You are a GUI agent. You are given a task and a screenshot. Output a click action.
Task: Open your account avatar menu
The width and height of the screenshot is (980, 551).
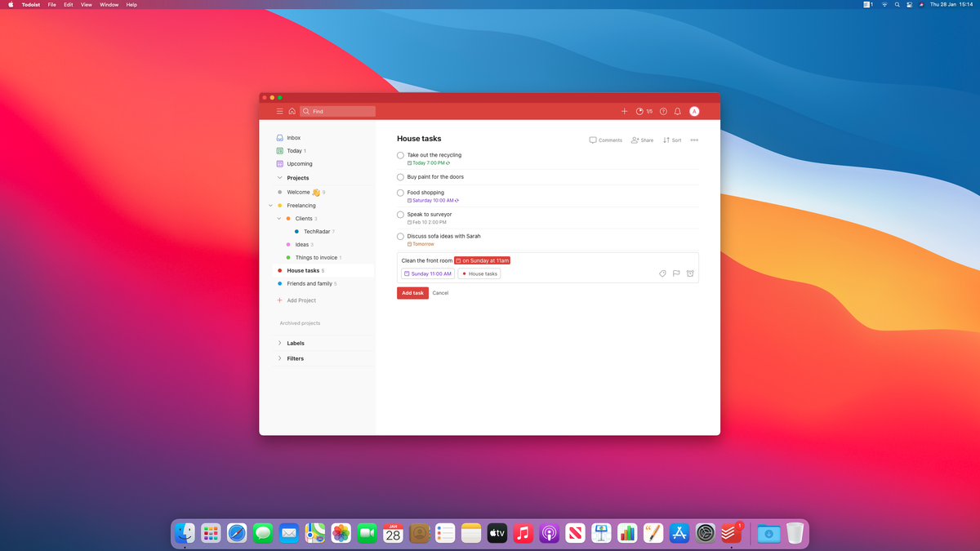pyautogui.click(x=694, y=111)
